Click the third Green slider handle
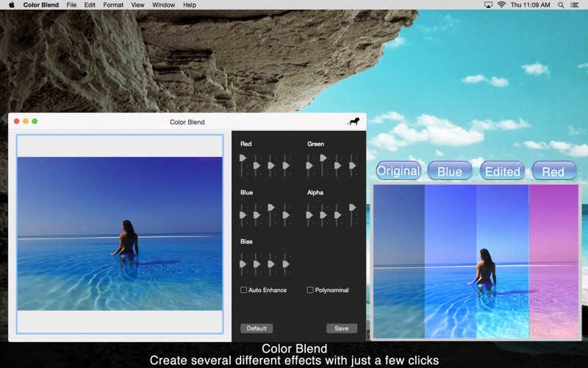Image resolution: width=588 pixels, height=368 pixels. 337,165
